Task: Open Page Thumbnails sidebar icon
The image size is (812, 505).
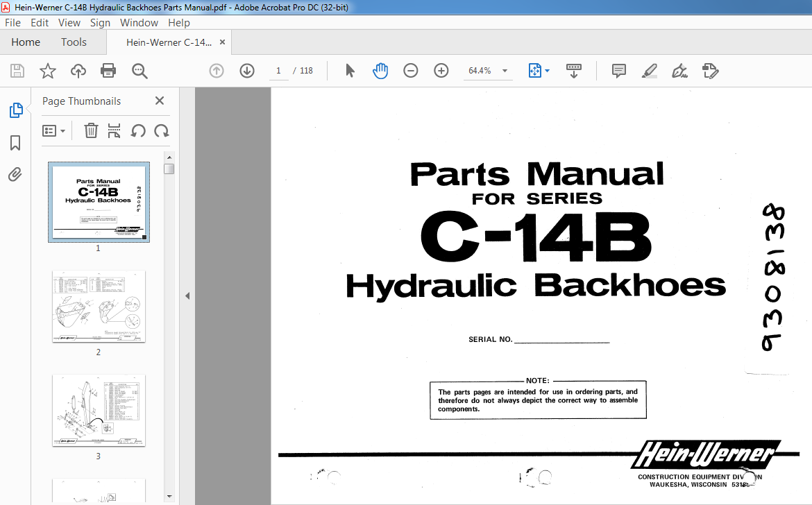Action: (x=16, y=110)
